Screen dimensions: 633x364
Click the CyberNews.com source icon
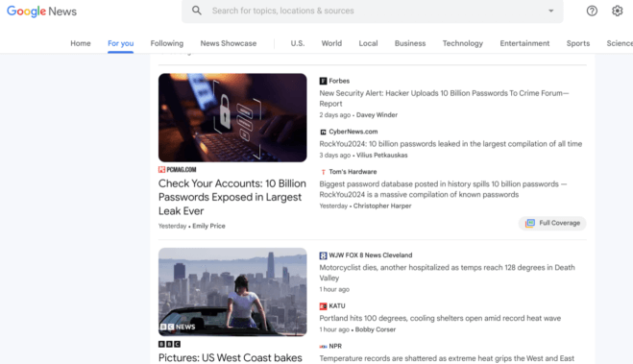pyautogui.click(x=323, y=132)
